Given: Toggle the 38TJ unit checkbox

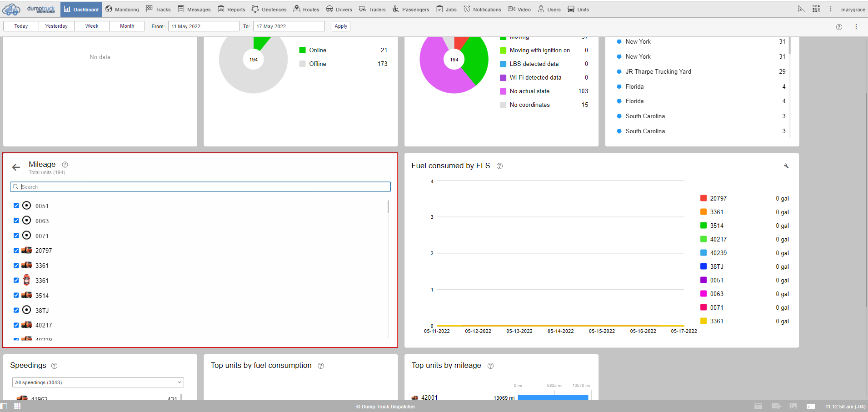Looking at the screenshot, I should 16,311.
